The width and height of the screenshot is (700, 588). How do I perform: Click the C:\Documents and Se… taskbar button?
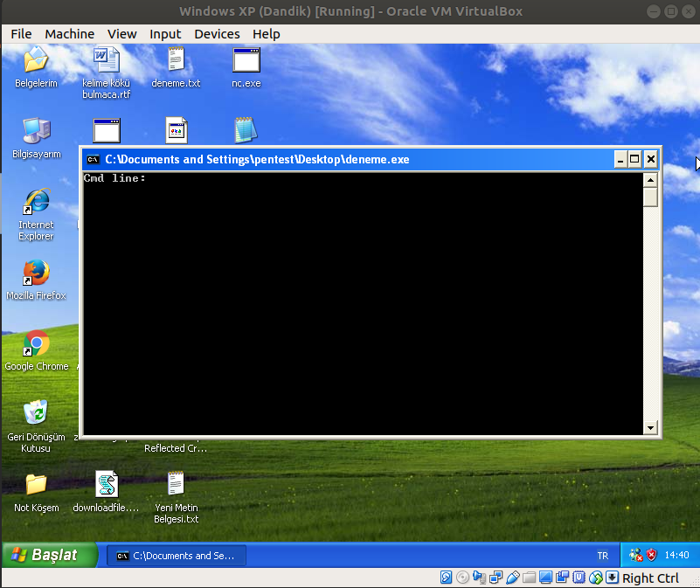click(177, 556)
